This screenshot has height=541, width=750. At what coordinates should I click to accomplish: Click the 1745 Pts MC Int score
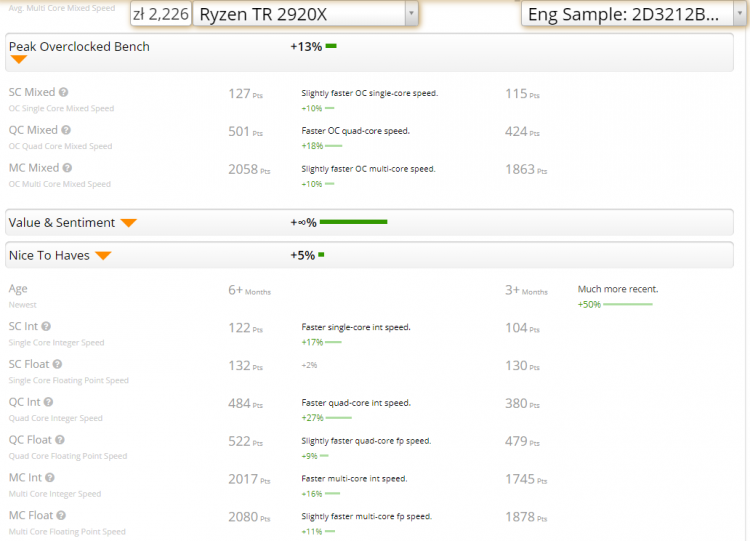[526, 479]
